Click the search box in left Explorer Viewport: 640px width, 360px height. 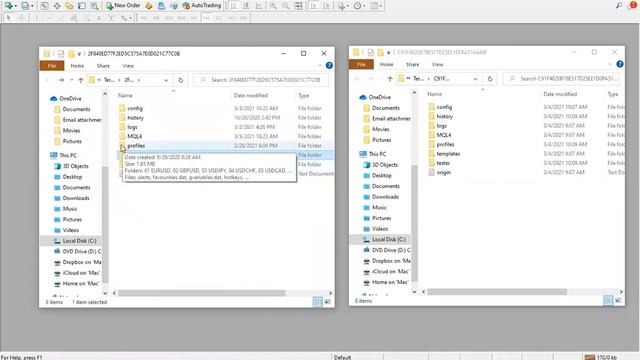(x=261, y=80)
